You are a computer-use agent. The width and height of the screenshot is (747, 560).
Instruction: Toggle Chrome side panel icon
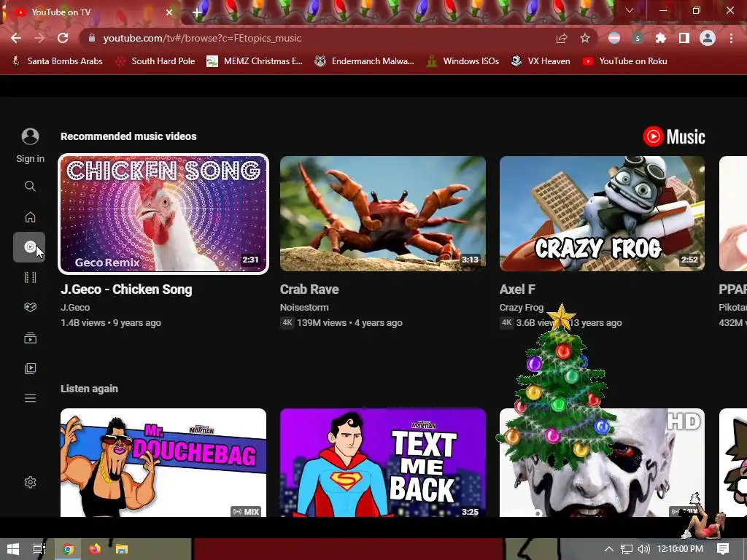[684, 38]
